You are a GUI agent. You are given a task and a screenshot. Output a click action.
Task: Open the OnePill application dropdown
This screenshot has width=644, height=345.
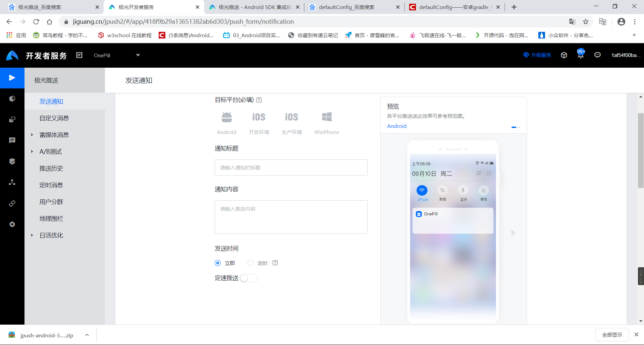coord(117,55)
